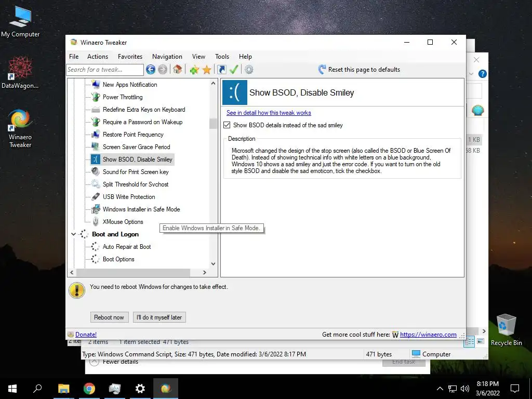Open the Winaero Tweaker desktop shortcut
Viewport: 532px width, 399px height.
pos(20,129)
